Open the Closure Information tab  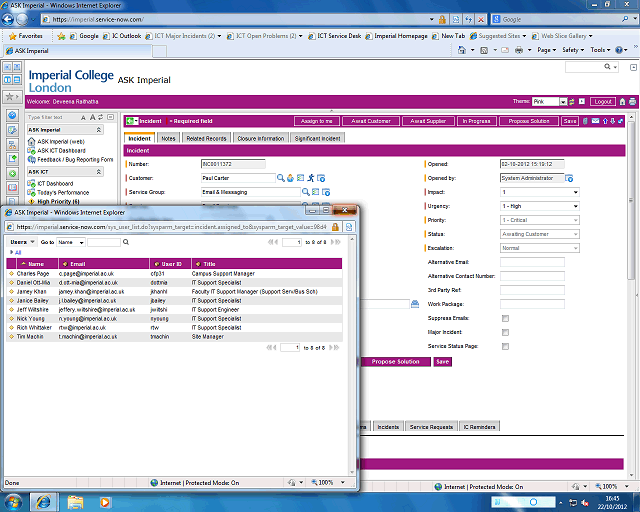(259, 138)
